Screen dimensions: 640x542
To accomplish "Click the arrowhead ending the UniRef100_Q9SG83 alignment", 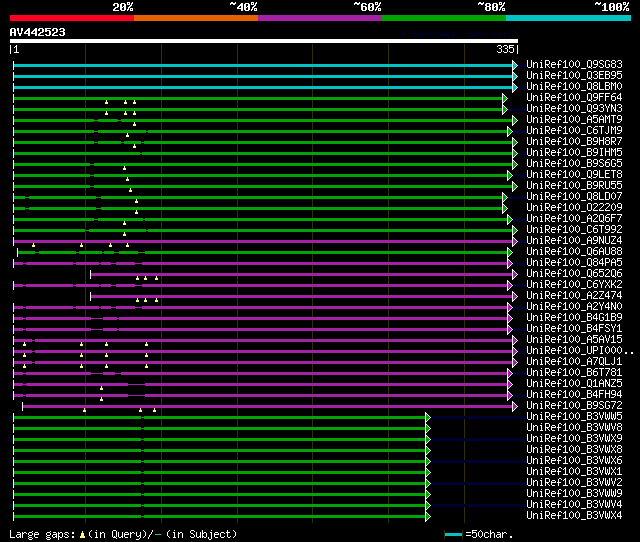I will [515, 65].
